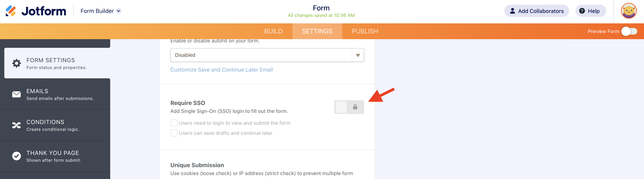This screenshot has width=644, height=179.
Task: Switch to the PUBLISH tab
Action: pos(365,31)
